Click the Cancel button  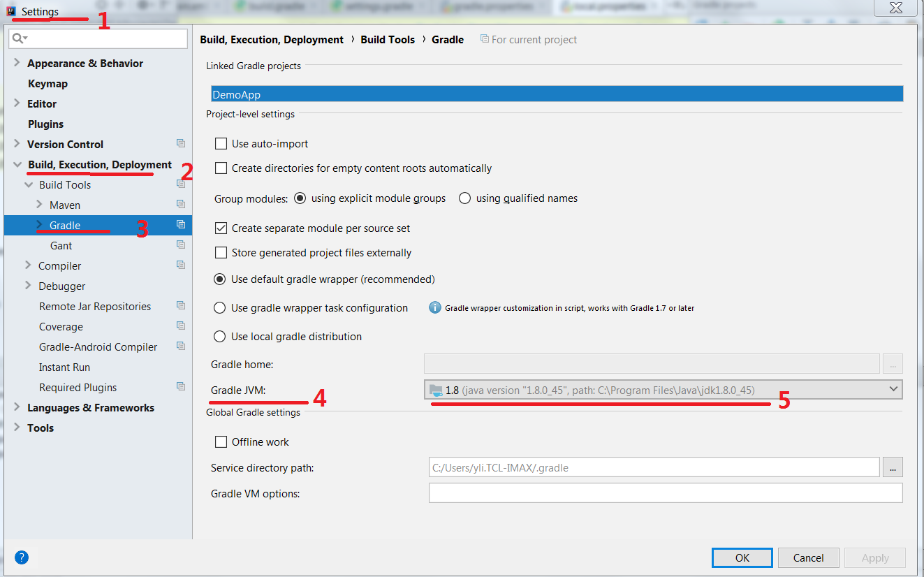808,557
